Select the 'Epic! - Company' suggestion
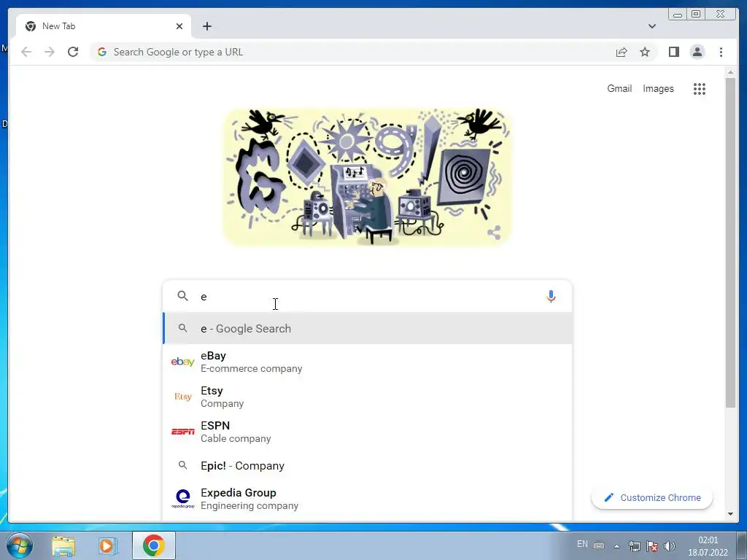The image size is (747, 560). pos(368,466)
